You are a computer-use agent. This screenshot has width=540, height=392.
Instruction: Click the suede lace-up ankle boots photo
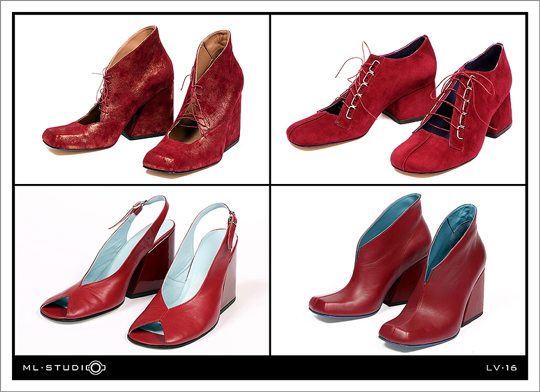(142, 99)
